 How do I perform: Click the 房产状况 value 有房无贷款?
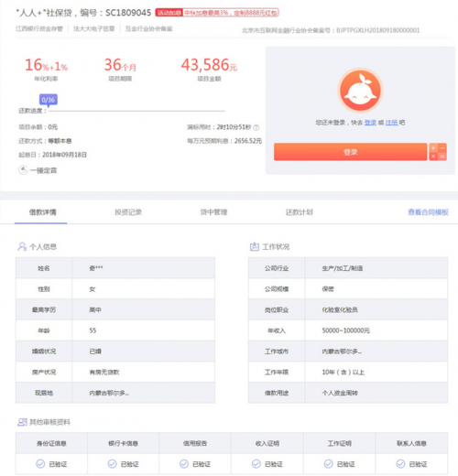[x=104, y=372]
